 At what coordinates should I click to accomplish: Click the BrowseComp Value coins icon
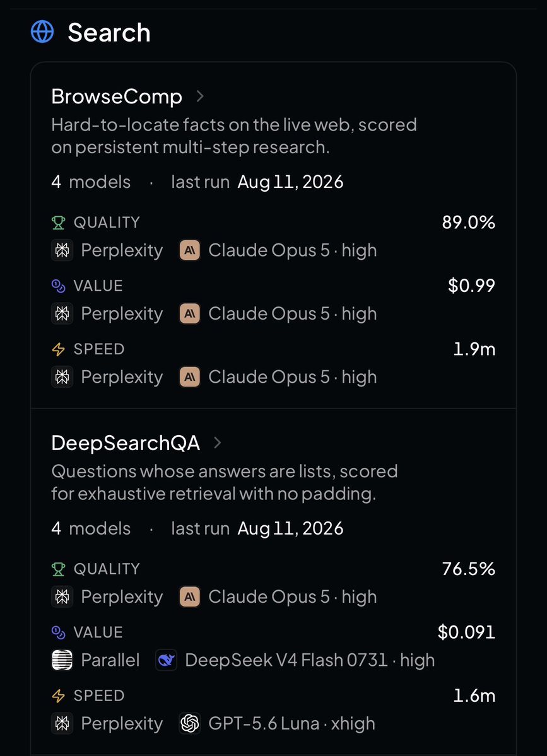[59, 286]
